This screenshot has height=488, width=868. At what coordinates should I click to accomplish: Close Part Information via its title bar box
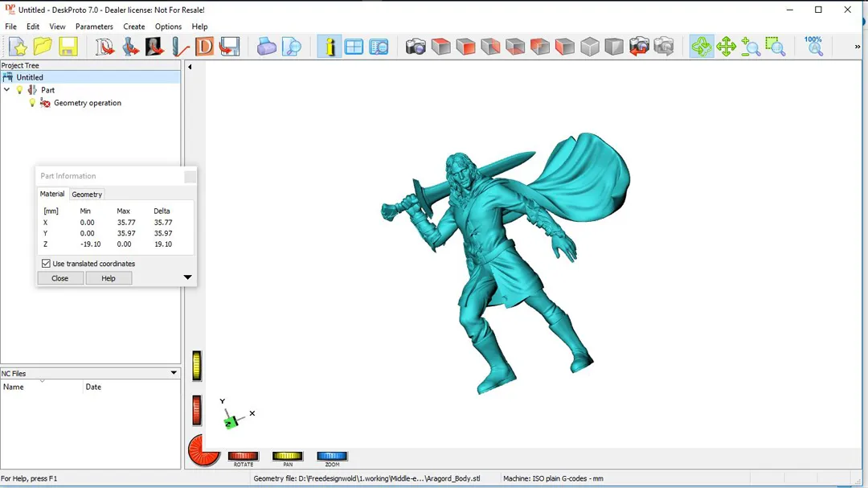click(x=190, y=176)
